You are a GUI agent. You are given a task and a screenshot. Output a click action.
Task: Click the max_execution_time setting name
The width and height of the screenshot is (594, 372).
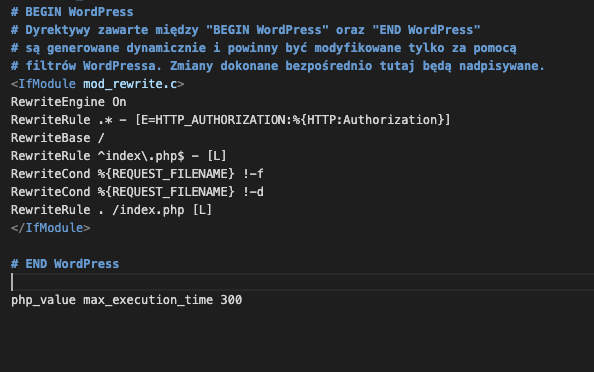click(148, 300)
